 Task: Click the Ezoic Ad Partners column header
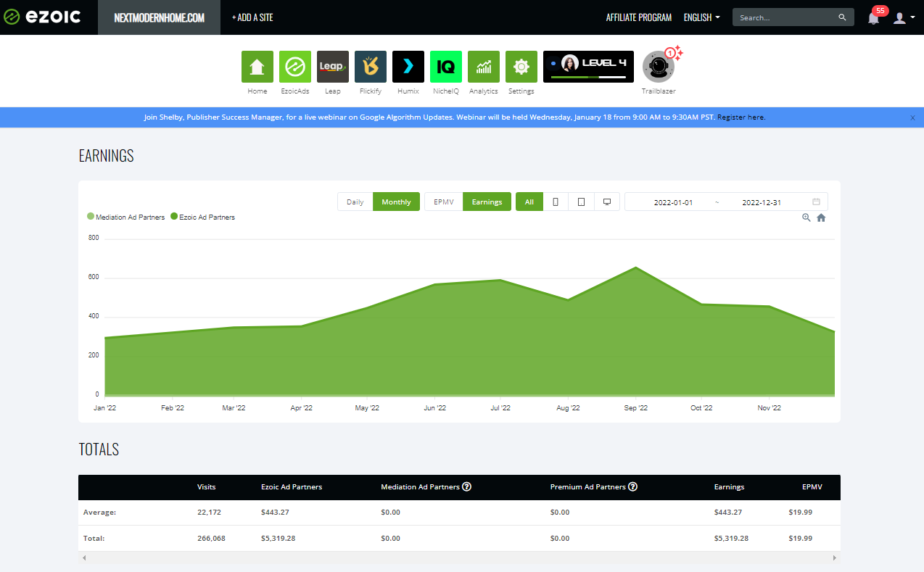[292, 487]
